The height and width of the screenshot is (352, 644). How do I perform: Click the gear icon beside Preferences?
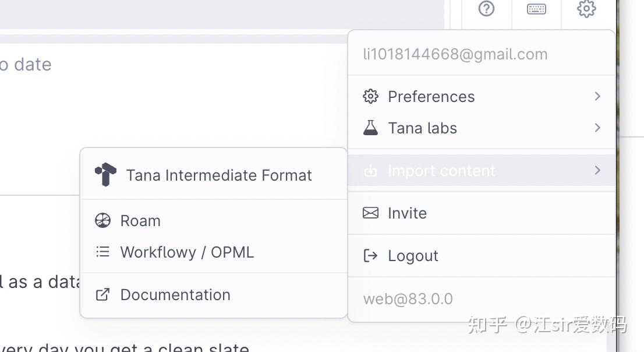click(370, 96)
